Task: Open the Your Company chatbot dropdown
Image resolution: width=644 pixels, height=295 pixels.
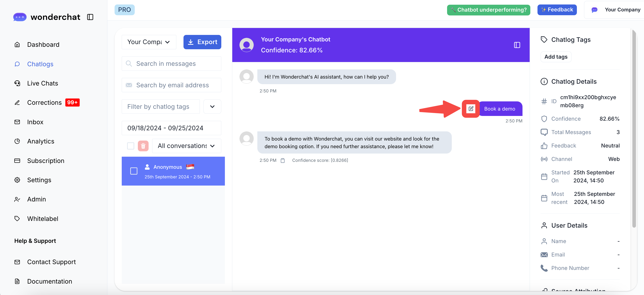Action: tap(149, 42)
